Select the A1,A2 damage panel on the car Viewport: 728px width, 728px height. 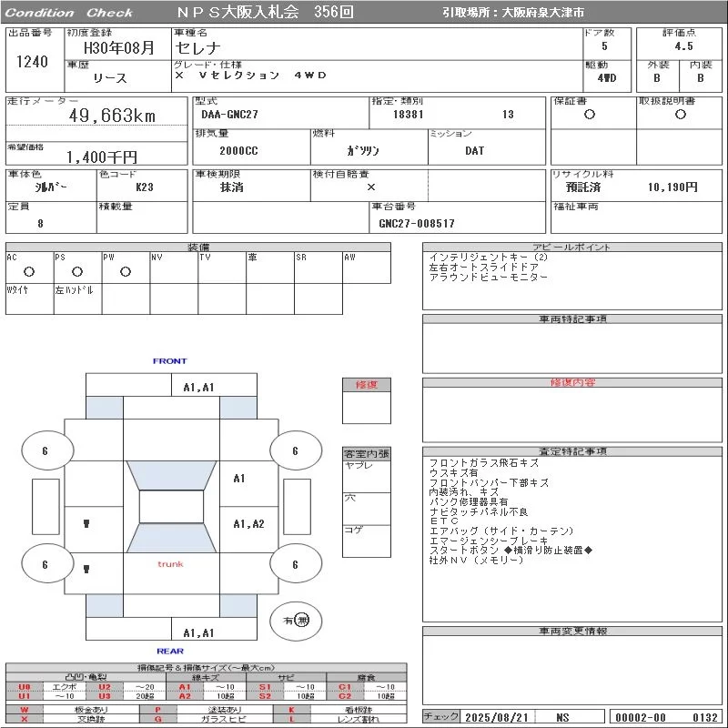[248, 523]
